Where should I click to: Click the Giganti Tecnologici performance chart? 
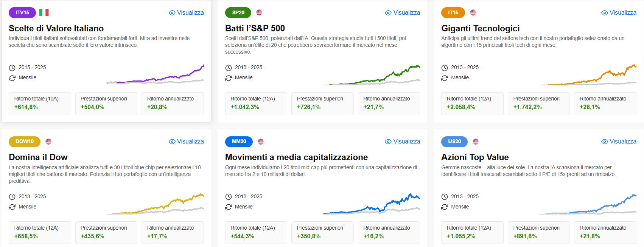pyautogui.click(x=588, y=75)
